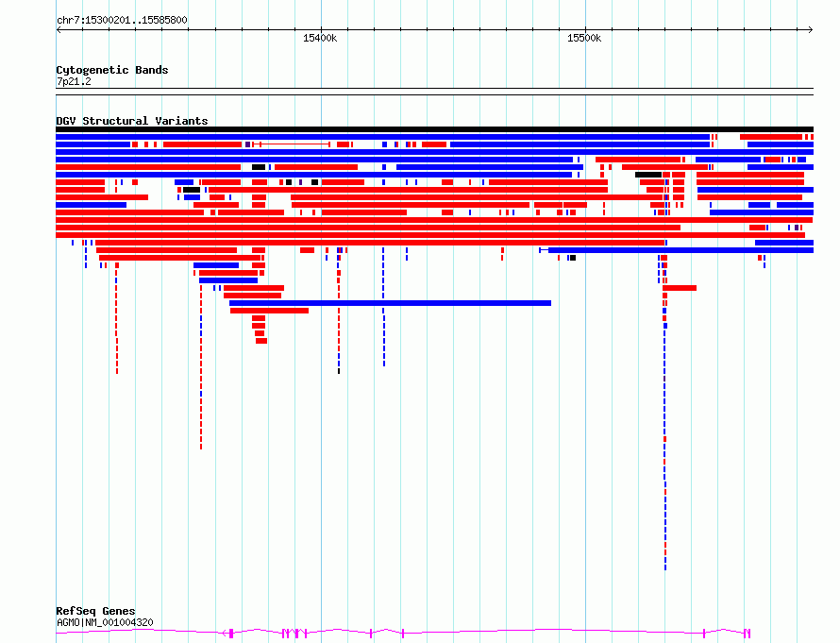This screenshot has width=840, height=643.
Task: Click the red variant bar directly beneath the long blue bar
Action: pyautogui.click(x=270, y=311)
